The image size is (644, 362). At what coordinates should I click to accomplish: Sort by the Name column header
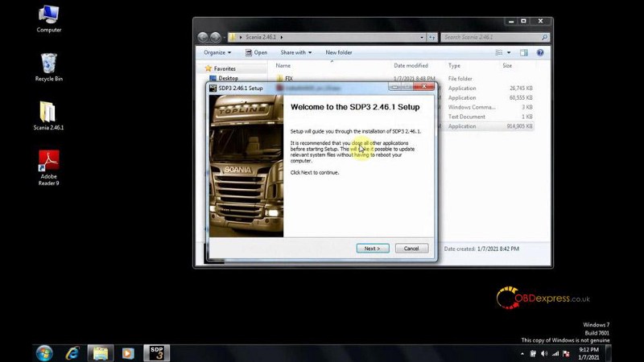coord(283,66)
